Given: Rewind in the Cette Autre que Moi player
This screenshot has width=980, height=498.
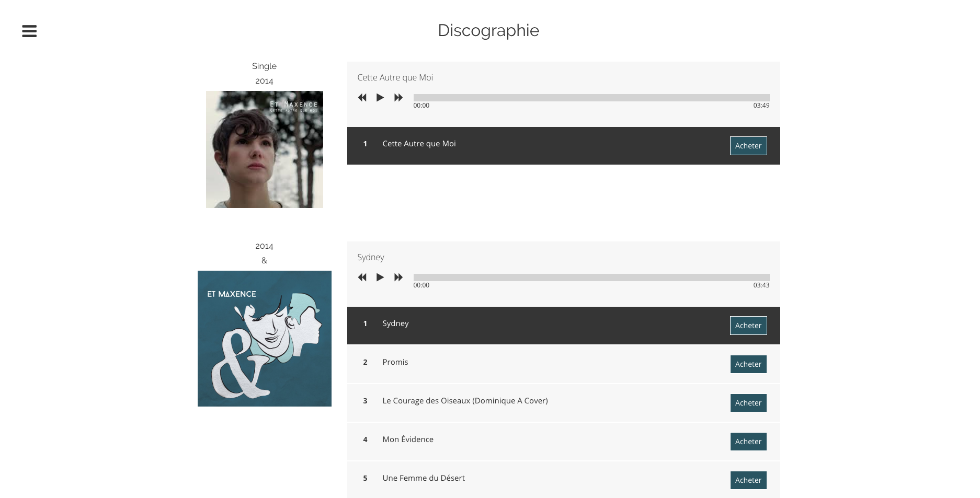Looking at the screenshot, I should click(x=362, y=98).
